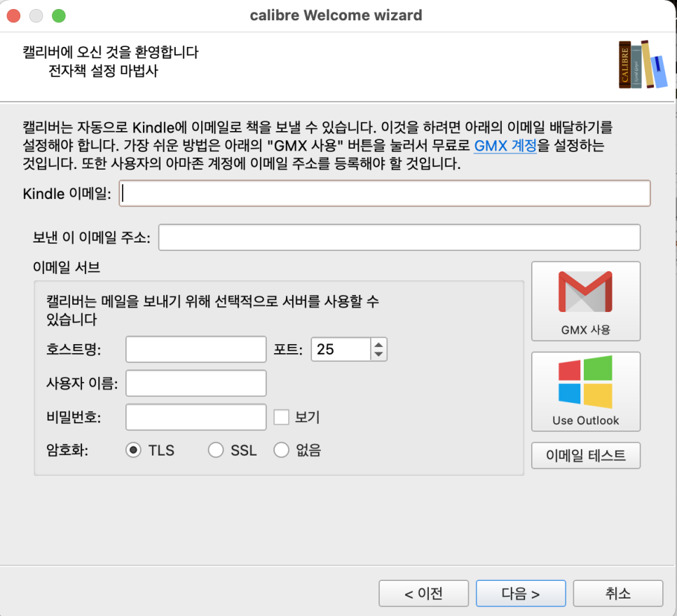The height and width of the screenshot is (616, 677).
Task: Select TLS encryption radio button
Action: (133, 450)
